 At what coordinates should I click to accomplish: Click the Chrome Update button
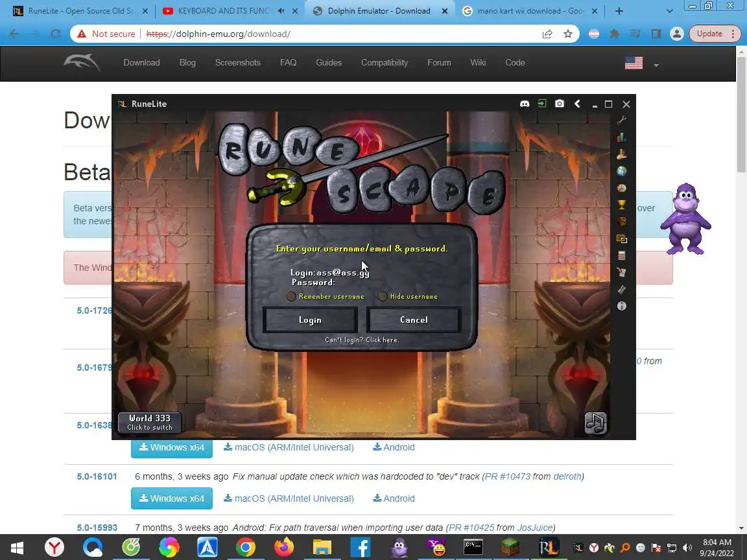(x=715, y=34)
